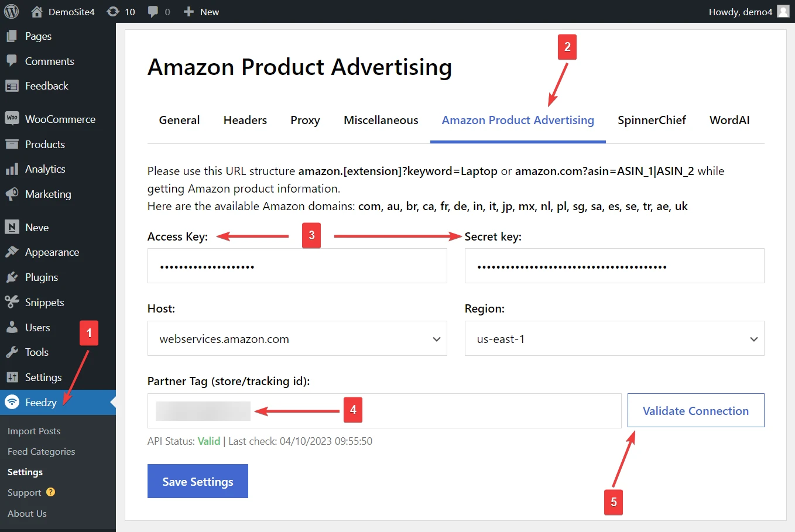Click the Save Settings button

pyautogui.click(x=198, y=481)
